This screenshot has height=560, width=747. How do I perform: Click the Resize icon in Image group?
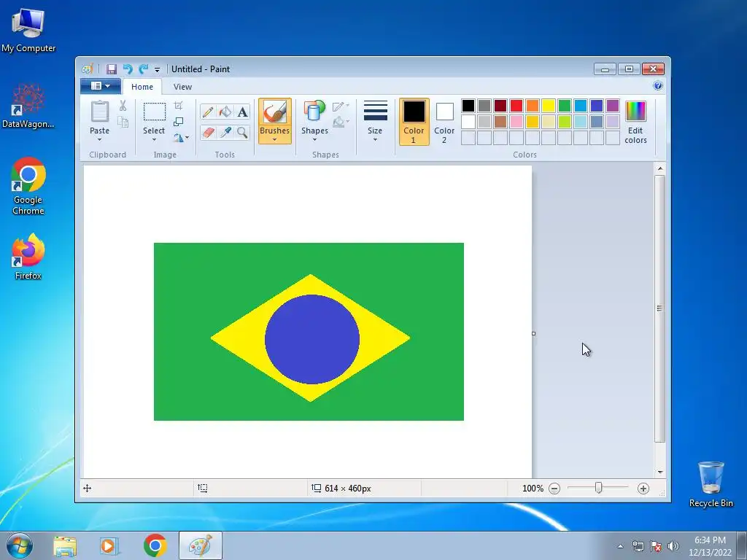tap(178, 122)
